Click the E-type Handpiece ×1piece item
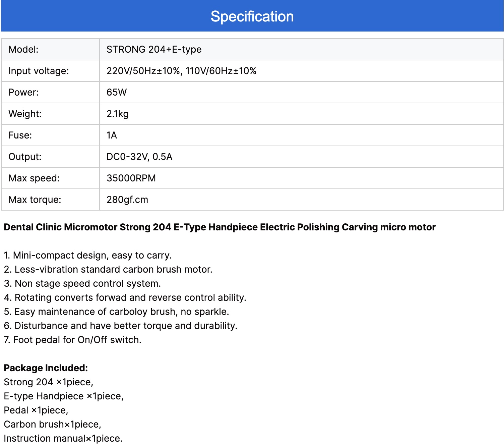 (63, 396)
